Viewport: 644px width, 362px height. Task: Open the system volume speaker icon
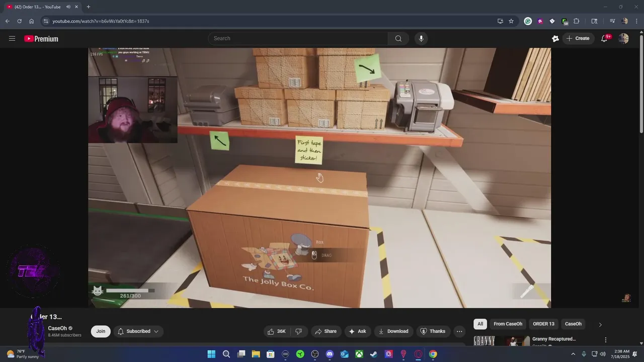(x=603, y=354)
